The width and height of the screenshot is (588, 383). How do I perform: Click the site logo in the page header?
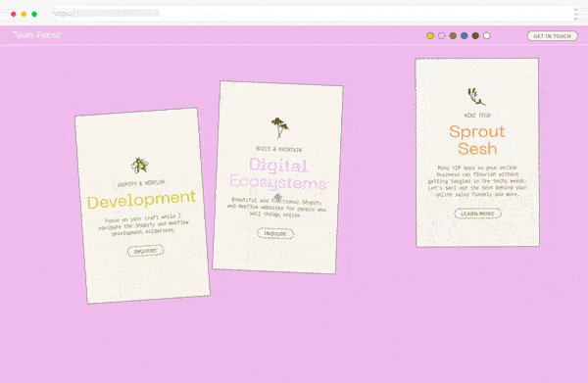pos(37,35)
